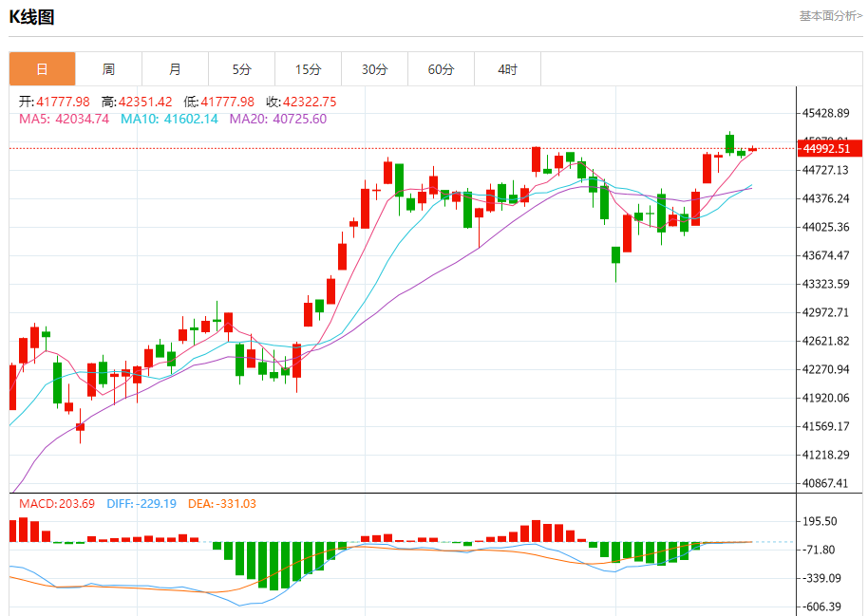Screen dimensions: 868x616
Task: Click the 44727.13 axis label
Action: tap(826, 170)
